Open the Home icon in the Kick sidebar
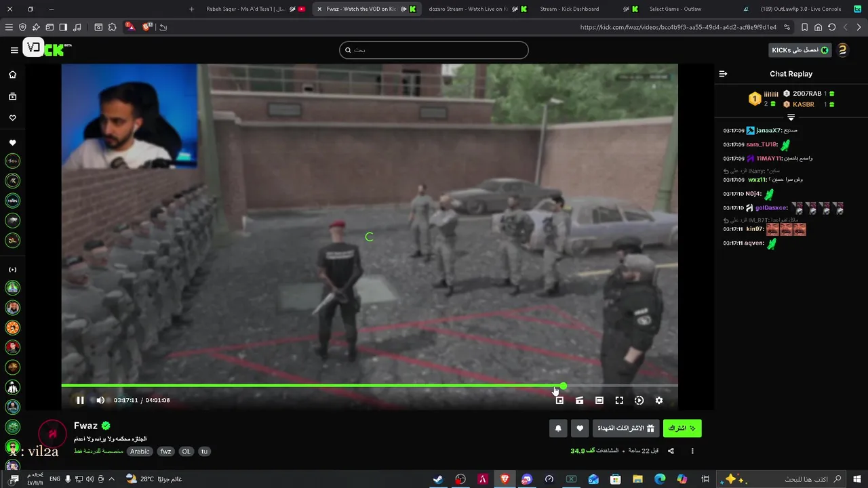The image size is (868, 488). [12, 75]
